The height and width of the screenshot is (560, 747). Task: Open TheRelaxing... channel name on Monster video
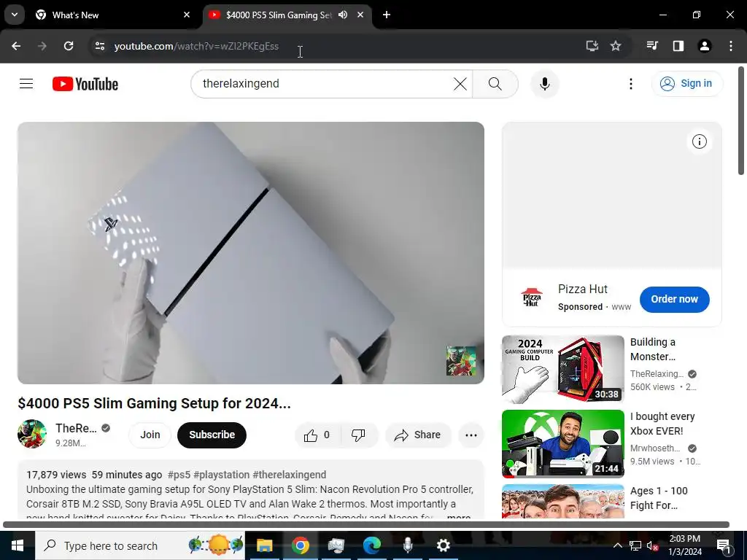(x=657, y=374)
